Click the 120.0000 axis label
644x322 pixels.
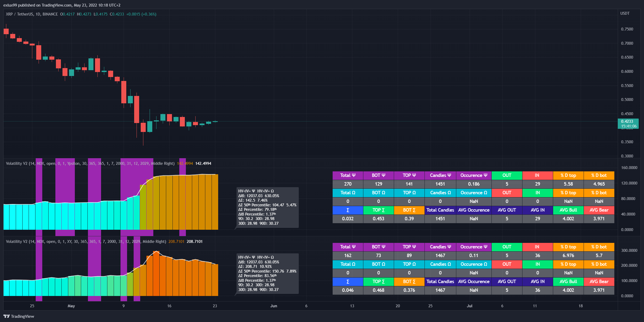click(629, 183)
